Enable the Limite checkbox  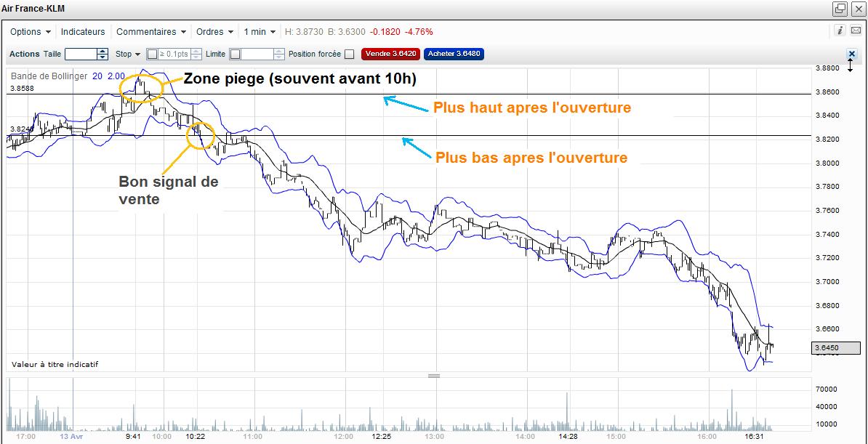coord(235,54)
